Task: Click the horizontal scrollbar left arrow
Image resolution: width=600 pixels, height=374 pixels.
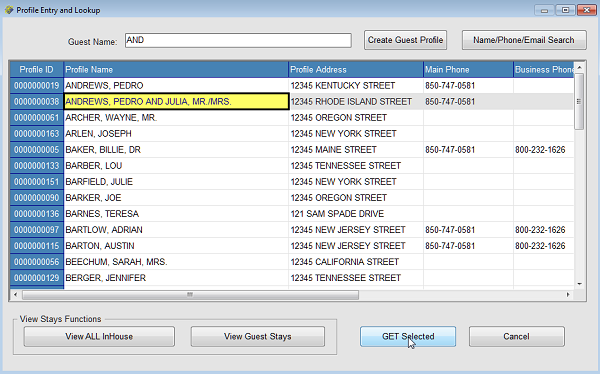Action: click(15, 295)
